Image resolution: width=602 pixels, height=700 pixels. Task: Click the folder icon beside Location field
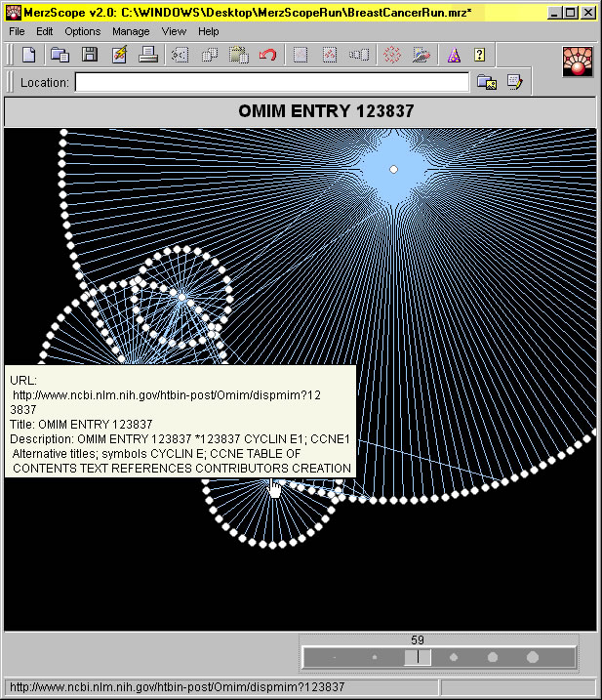point(486,83)
